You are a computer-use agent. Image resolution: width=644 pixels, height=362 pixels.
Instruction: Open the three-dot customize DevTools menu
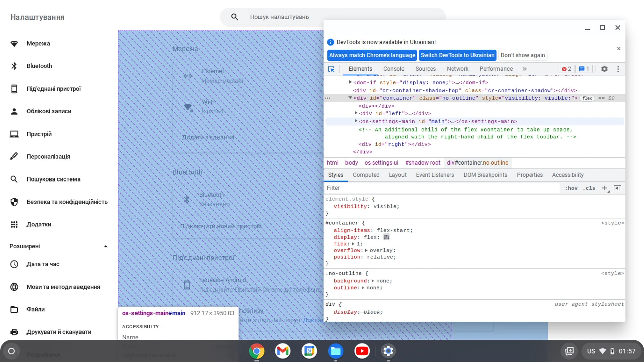618,69
